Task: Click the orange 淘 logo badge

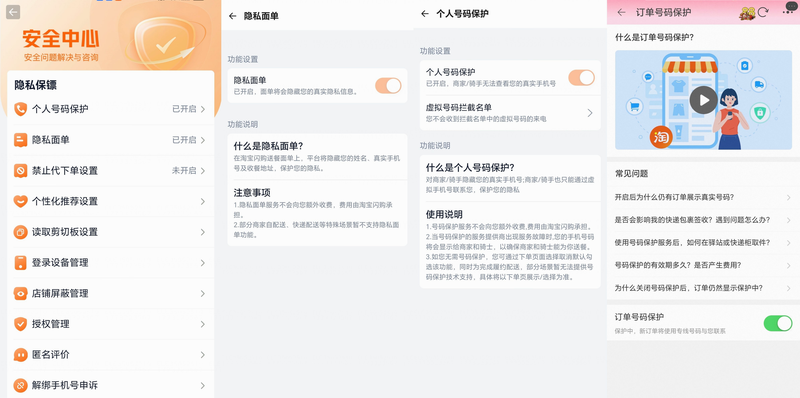Action: (x=661, y=138)
